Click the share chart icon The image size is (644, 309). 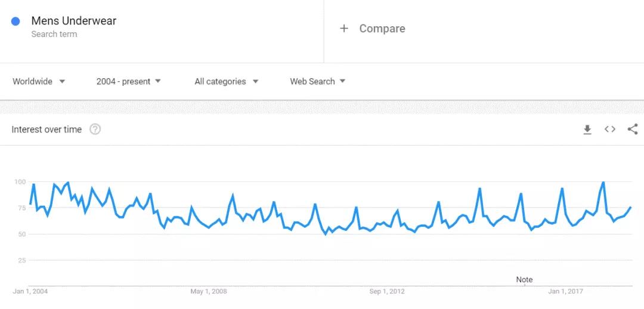[x=633, y=129]
